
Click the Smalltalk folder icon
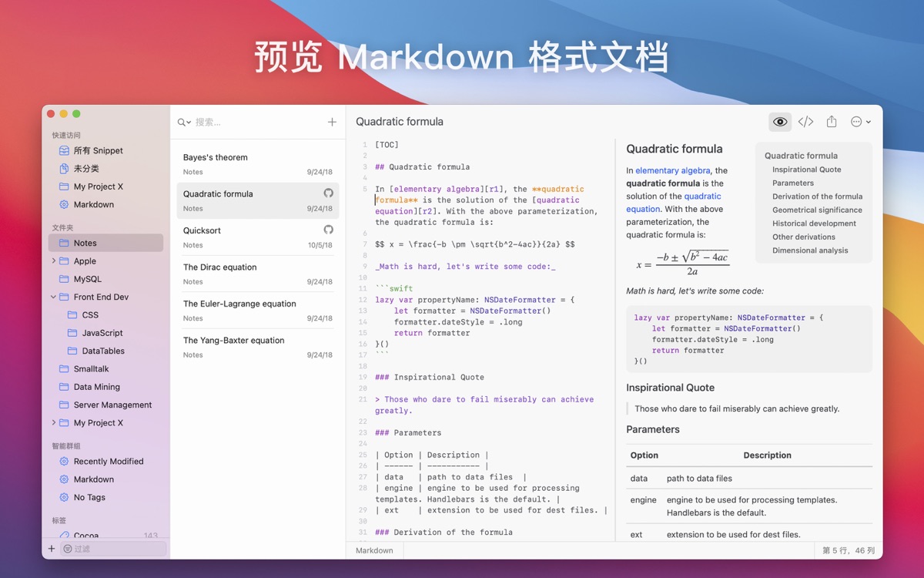[x=64, y=368]
